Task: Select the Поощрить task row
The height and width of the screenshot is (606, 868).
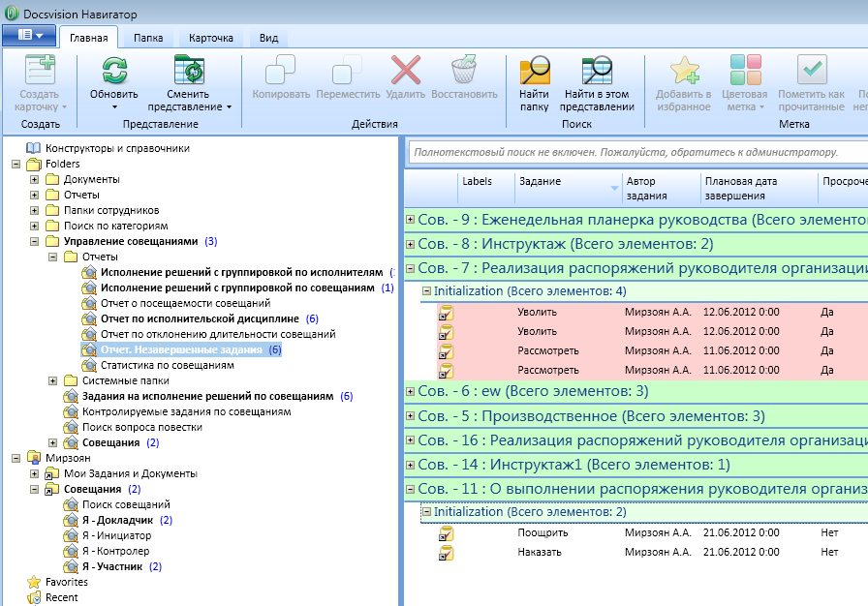Action: pyautogui.click(x=653, y=533)
